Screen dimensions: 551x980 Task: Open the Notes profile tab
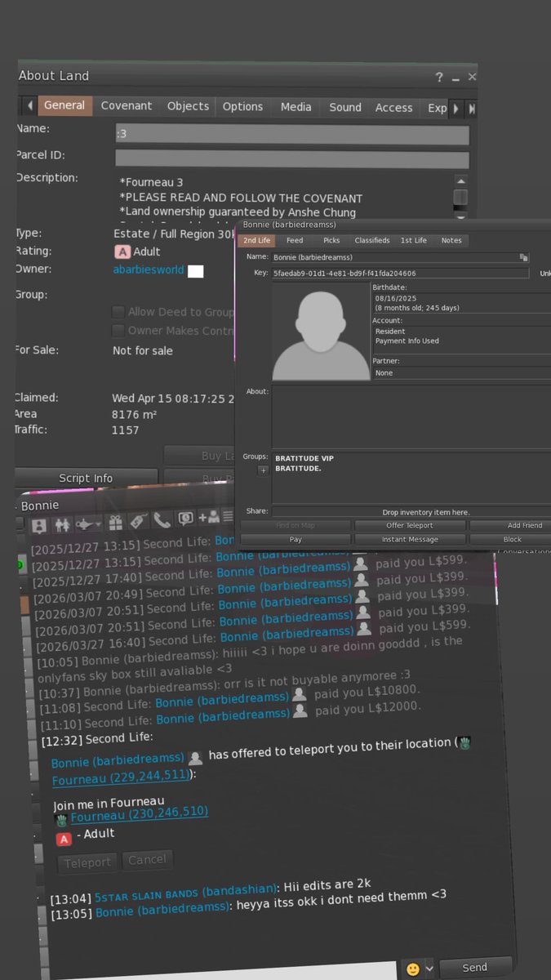(451, 240)
